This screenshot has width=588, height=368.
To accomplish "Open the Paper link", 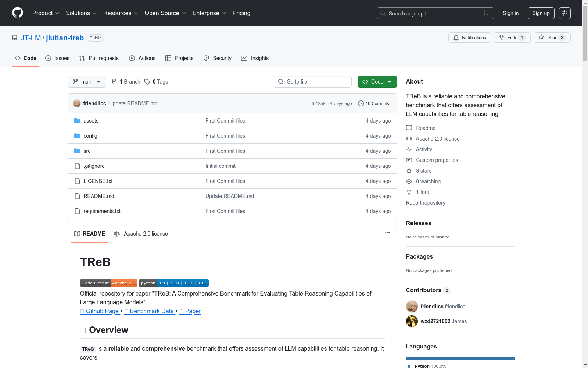I will [x=190, y=311].
